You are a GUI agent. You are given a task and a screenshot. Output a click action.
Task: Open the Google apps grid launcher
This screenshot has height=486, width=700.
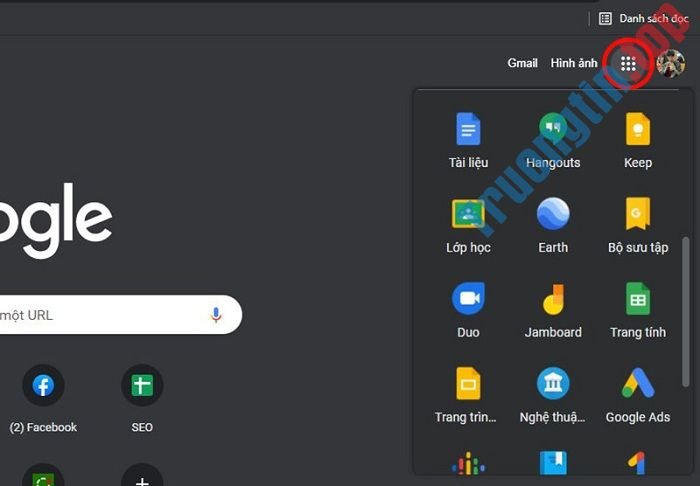(628, 63)
